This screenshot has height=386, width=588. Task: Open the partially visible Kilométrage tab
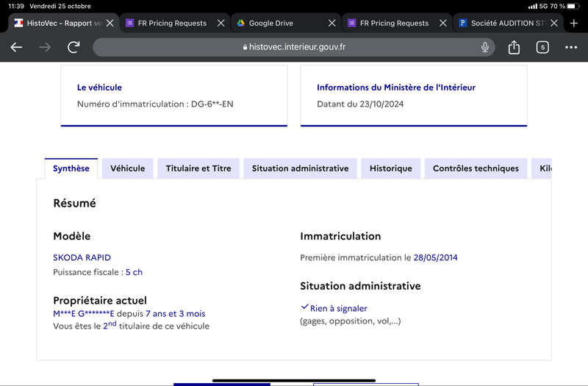click(542, 168)
